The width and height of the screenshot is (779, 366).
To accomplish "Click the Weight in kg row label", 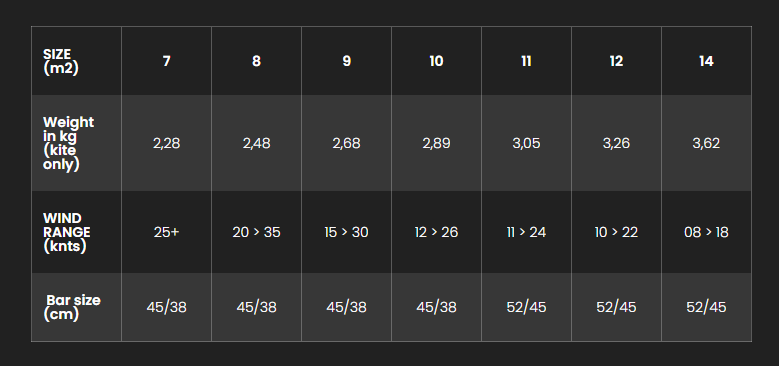I will [77, 143].
